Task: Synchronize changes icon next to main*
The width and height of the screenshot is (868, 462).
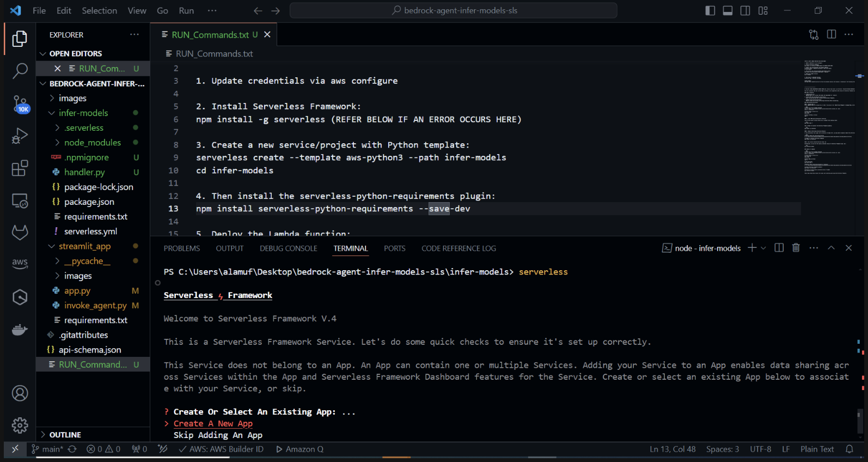Action: (72, 449)
